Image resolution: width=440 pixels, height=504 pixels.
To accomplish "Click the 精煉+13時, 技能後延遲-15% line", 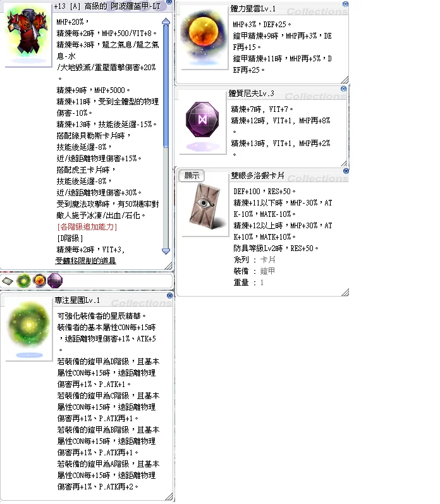I will tap(106, 125).
